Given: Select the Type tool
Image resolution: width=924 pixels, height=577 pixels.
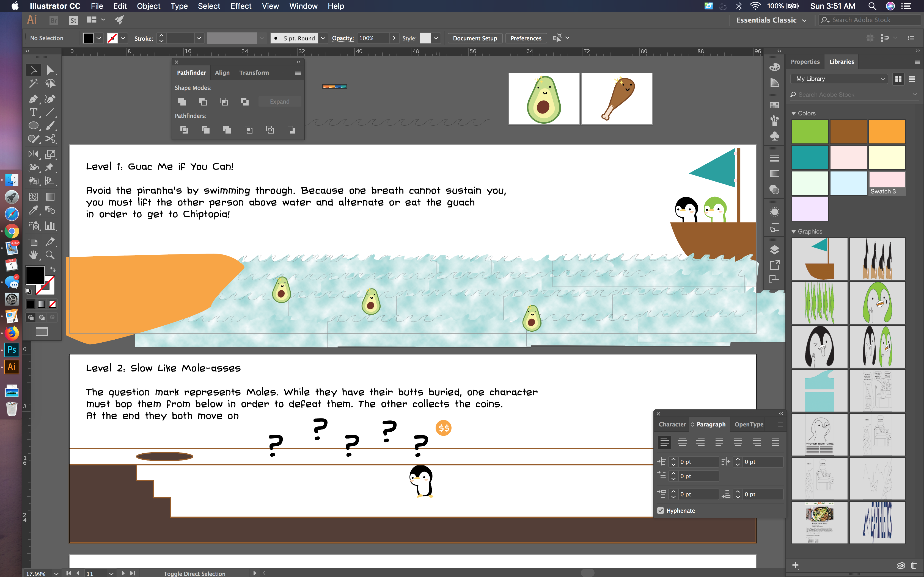Looking at the screenshot, I should 33,113.
